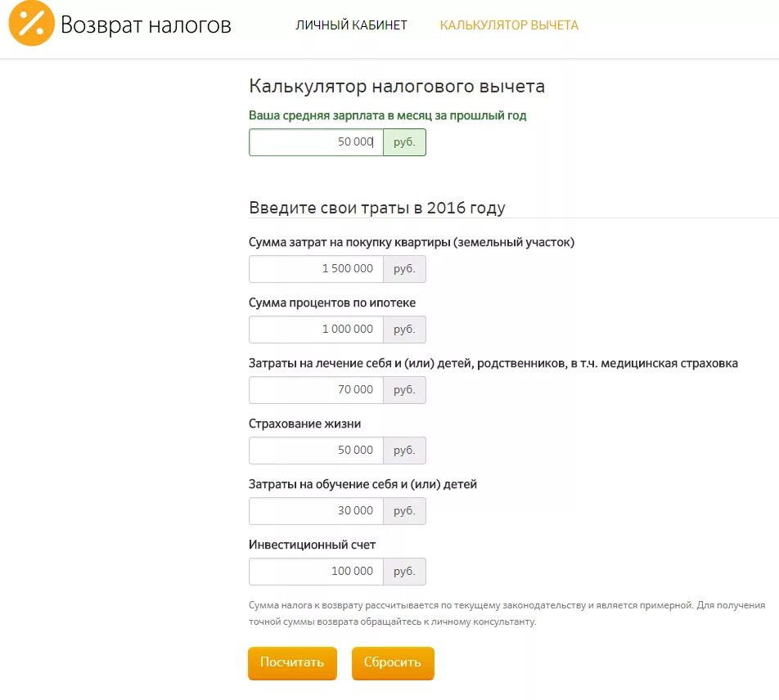Click руб. label beside Инвестиционный счет
This screenshot has width=779, height=700.
[x=404, y=572]
